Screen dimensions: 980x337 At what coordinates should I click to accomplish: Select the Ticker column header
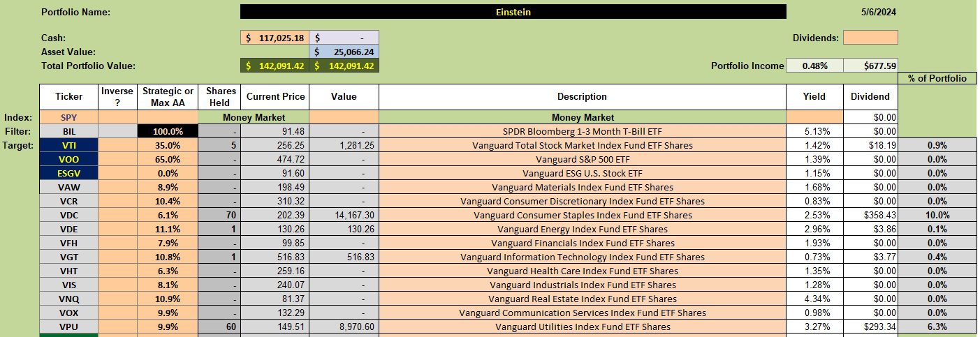tap(68, 97)
